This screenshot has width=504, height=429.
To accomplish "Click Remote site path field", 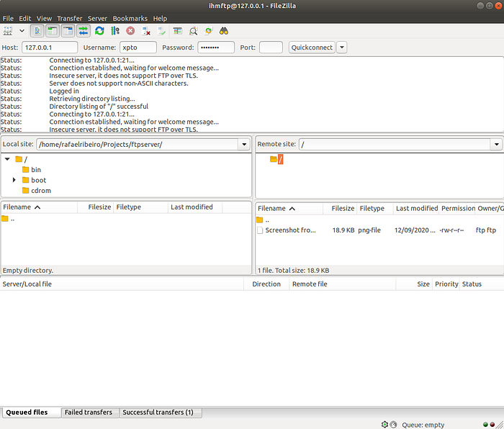I will (395, 144).
